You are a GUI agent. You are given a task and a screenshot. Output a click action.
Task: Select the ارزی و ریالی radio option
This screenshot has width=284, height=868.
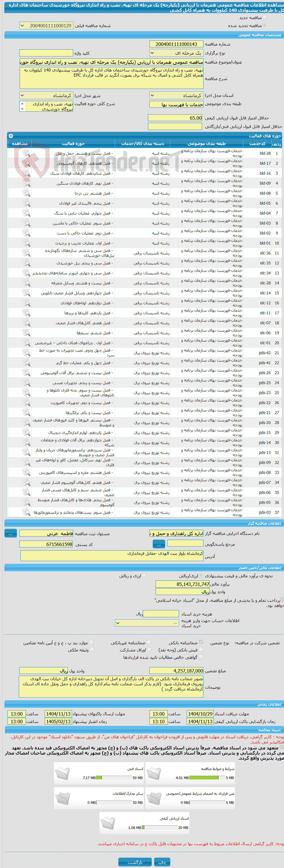(x=144, y=576)
